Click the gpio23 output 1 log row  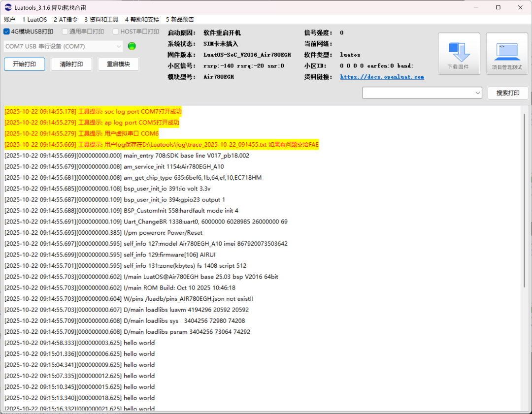point(115,200)
